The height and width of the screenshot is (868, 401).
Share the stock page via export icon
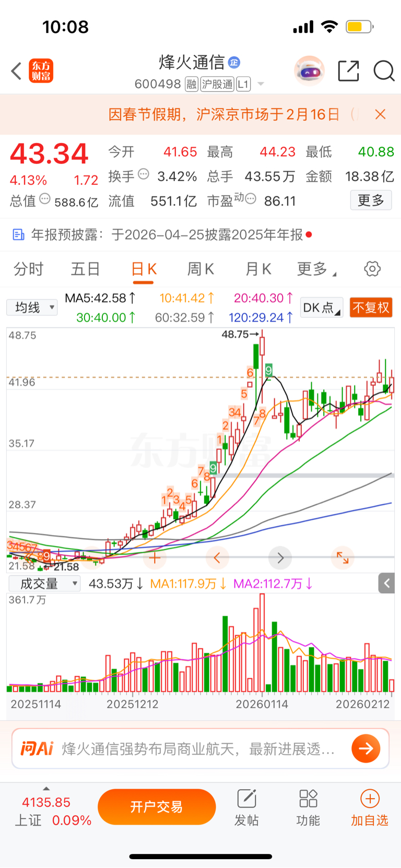point(348,71)
